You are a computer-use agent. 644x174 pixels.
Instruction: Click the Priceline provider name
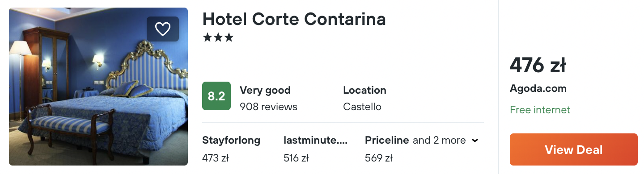coord(387,141)
